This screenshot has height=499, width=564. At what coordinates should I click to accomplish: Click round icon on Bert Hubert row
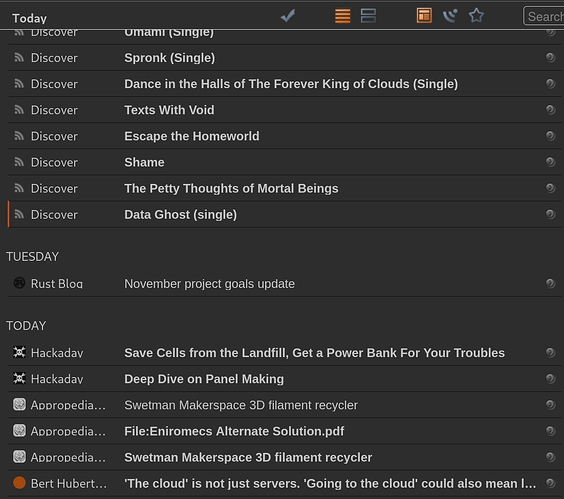[550, 483]
